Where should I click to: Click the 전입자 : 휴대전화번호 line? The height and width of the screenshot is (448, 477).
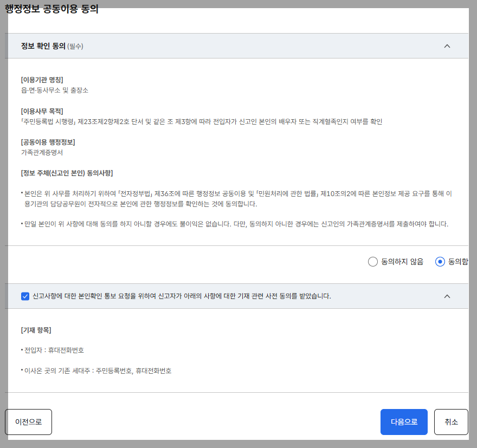tap(53, 350)
